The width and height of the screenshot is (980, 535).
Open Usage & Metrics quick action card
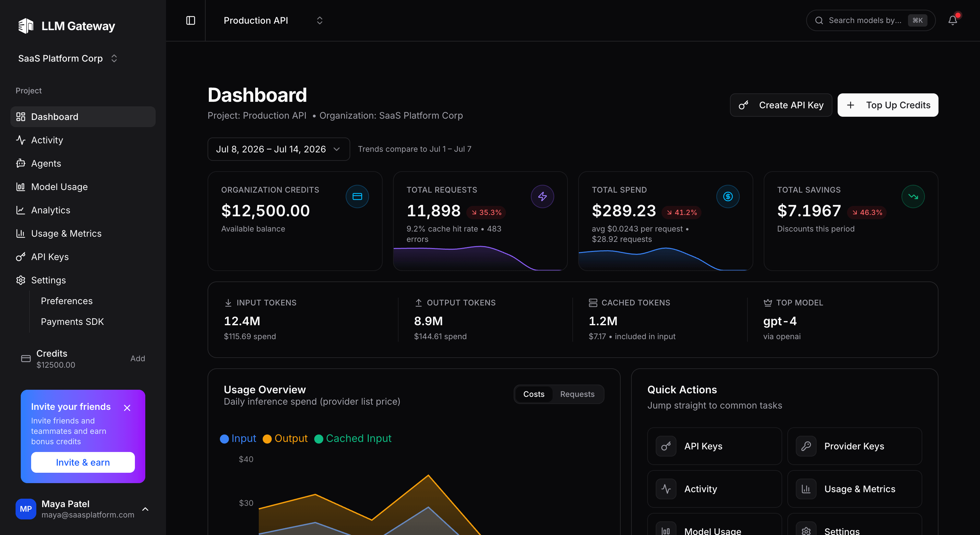click(x=855, y=489)
